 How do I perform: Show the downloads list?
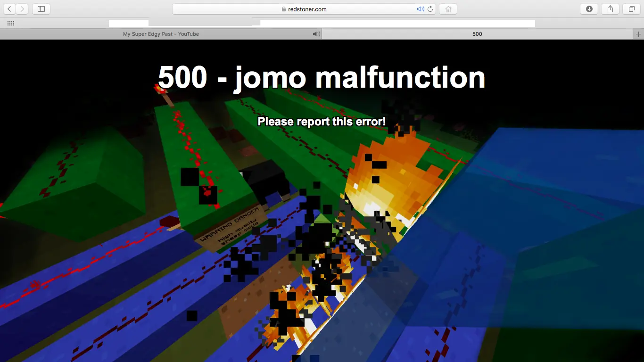(589, 9)
